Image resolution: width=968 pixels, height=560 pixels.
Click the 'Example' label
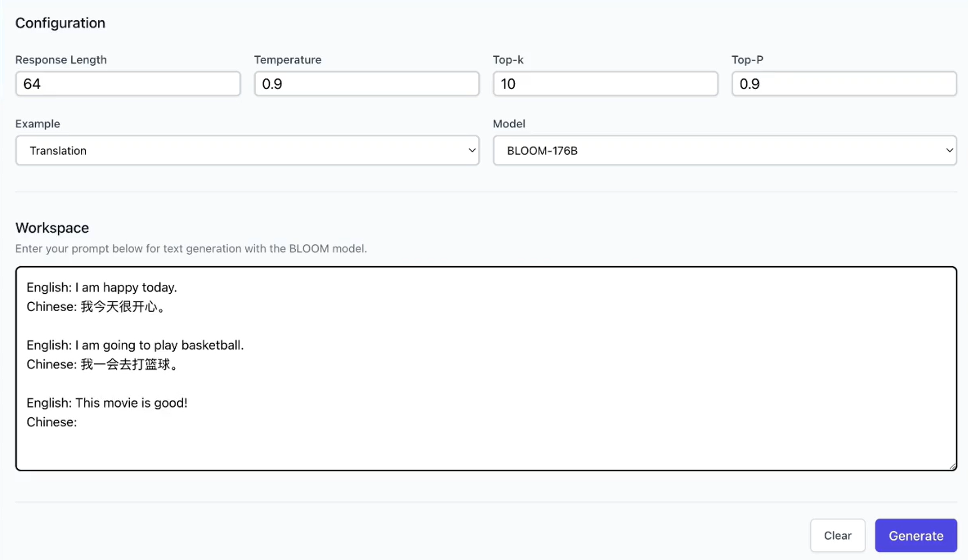click(x=38, y=124)
